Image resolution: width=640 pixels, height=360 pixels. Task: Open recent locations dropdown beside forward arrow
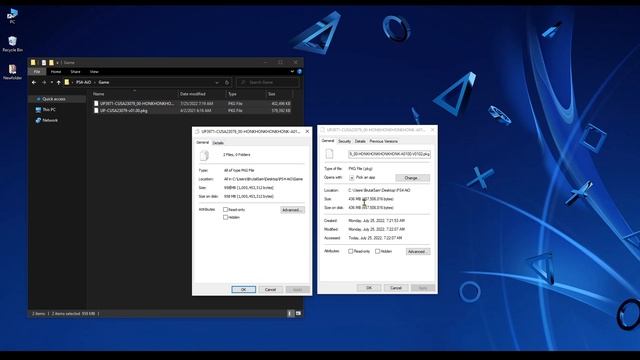tap(51, 82)
